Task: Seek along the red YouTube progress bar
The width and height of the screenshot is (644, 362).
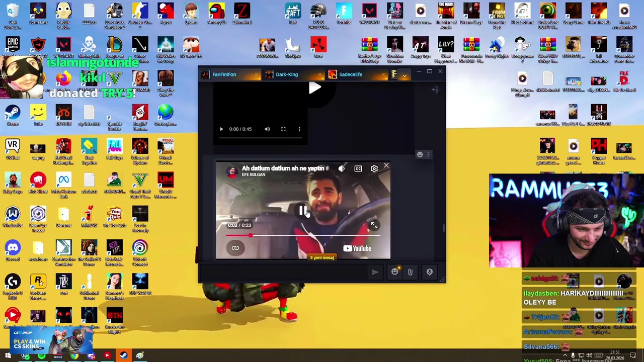Action: click(303, 235)
